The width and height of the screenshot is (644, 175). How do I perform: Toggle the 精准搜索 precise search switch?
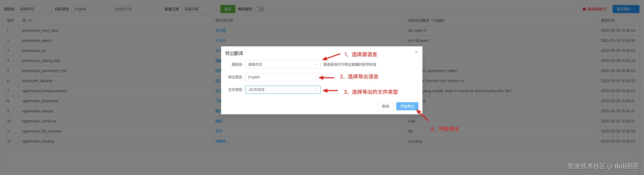[259, 9]
